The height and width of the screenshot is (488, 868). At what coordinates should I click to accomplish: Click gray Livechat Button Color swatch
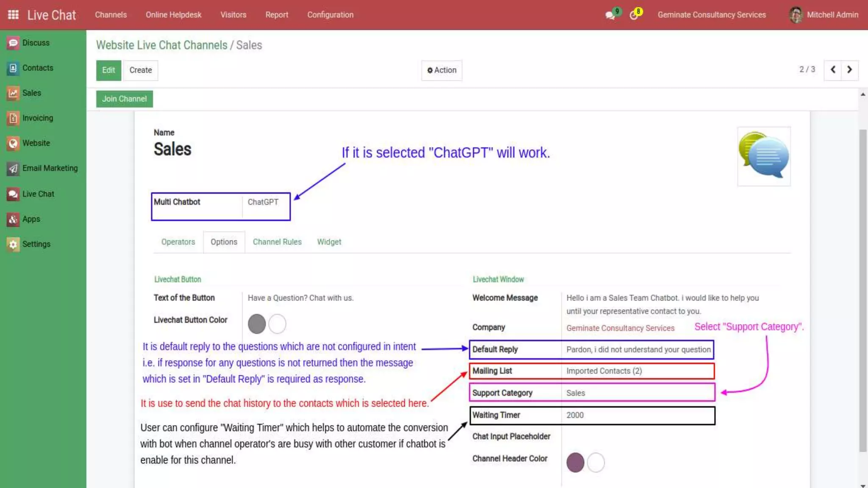(256, 324)
